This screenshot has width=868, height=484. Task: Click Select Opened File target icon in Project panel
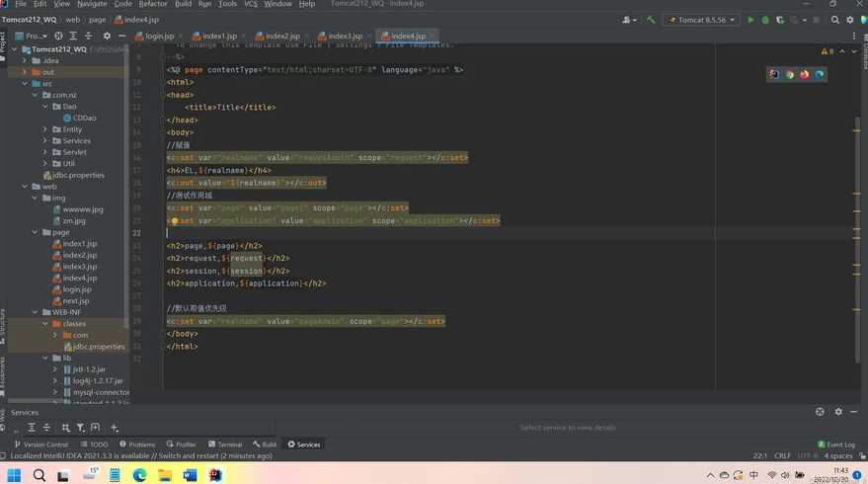(58, 36)
